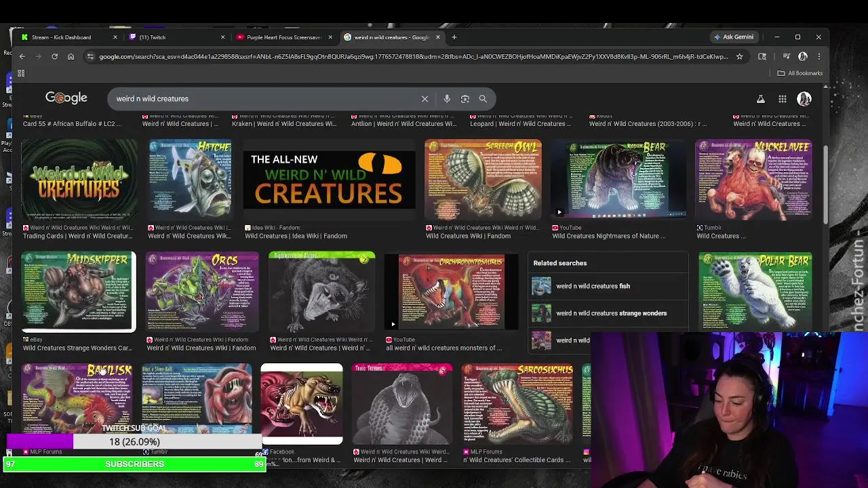Open the Kodiak Bear video thumbnail
This screenshot has width=868, height=488.
click(x=618, y=180)
